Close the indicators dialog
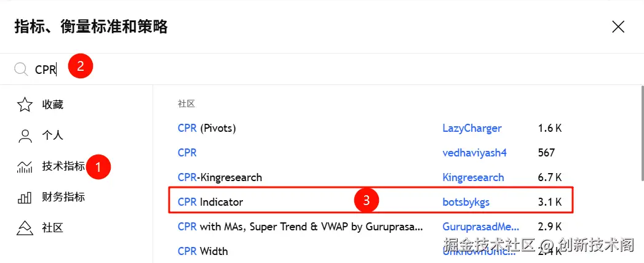 (618, 26)
